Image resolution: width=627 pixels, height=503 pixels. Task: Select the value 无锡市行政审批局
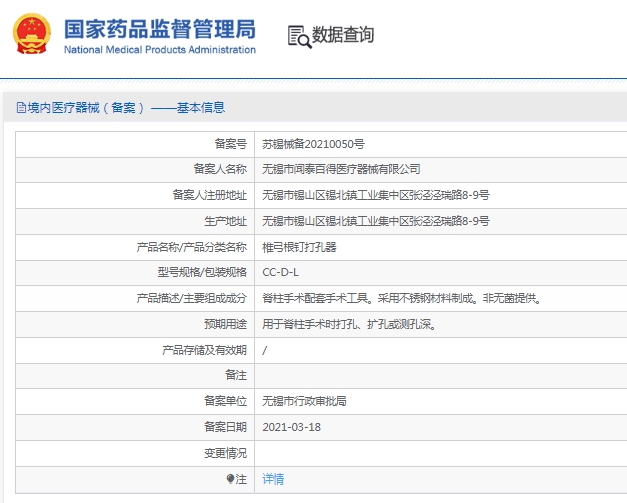pos(304,401)
